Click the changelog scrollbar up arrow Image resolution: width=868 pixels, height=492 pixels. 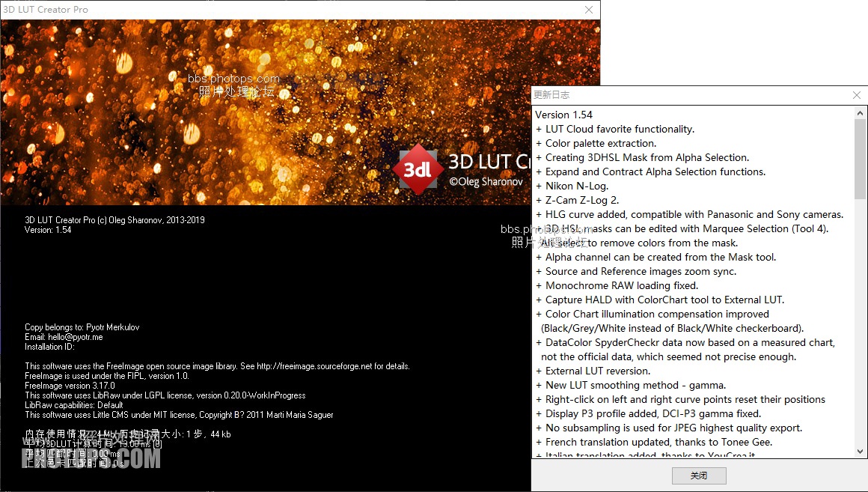[860, 113]
